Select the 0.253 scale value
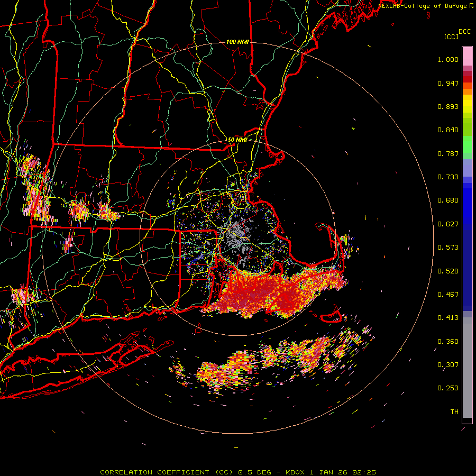Screen dimensions: 476x476 [x=448, y=388]
